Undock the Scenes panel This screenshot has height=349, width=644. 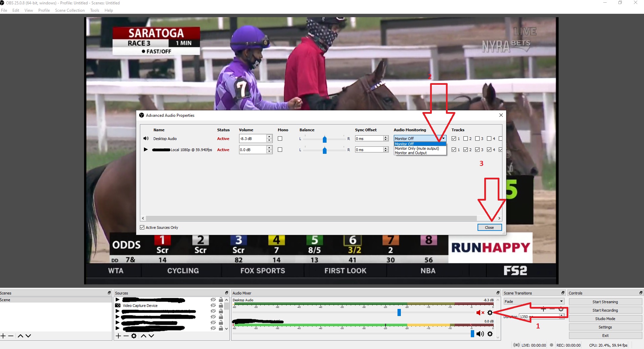[109, 293]
